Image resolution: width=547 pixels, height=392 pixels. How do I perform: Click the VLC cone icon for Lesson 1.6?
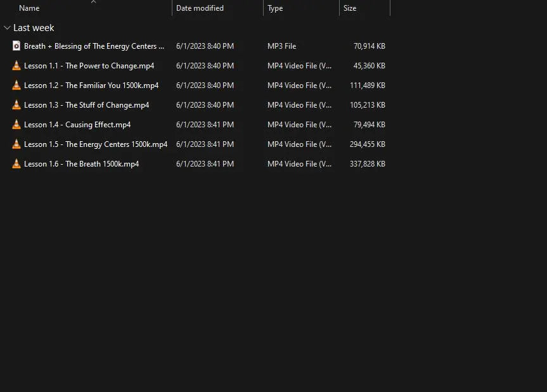[x=16, y=163]
